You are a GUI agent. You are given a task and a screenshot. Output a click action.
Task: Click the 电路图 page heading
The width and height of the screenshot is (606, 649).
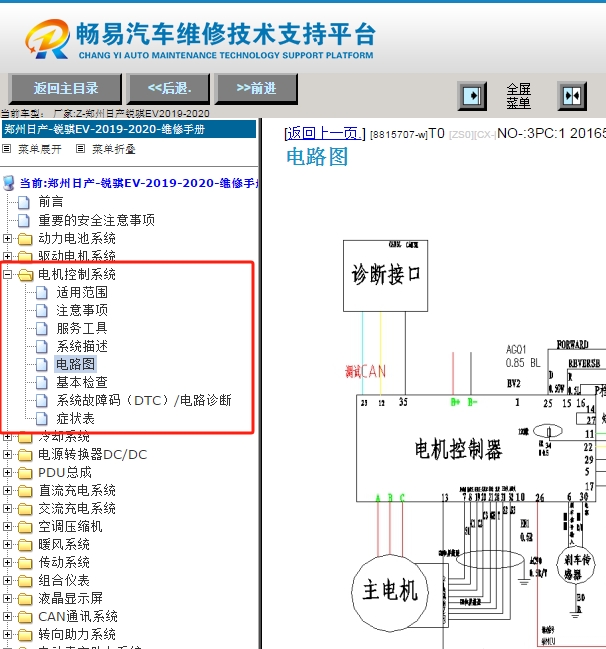pyautogui.click(x=317, y=157)
